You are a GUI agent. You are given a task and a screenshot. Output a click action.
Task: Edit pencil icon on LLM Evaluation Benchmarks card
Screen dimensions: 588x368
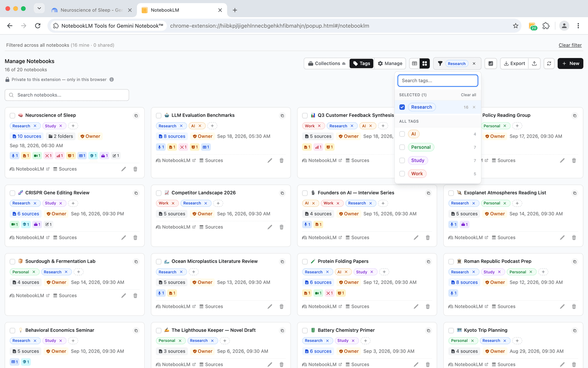tap(270, 160)
